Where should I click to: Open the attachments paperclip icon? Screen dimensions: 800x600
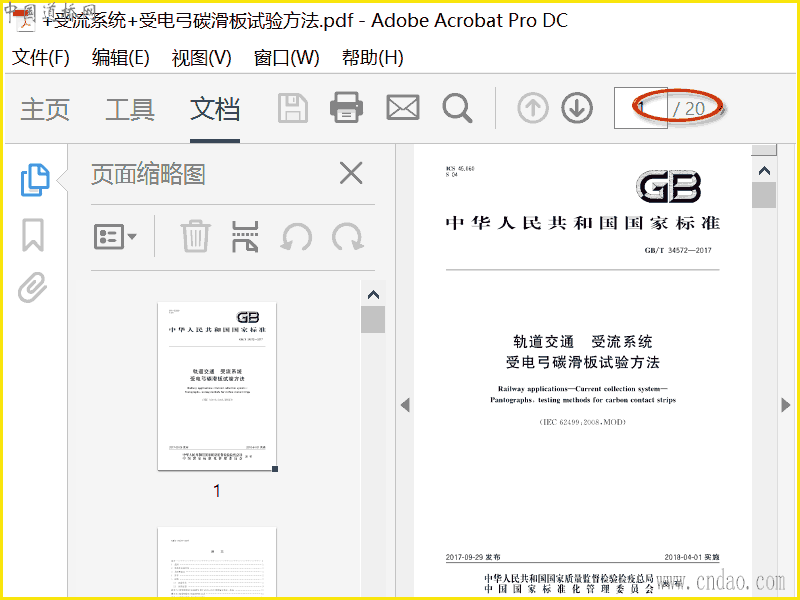33,287
